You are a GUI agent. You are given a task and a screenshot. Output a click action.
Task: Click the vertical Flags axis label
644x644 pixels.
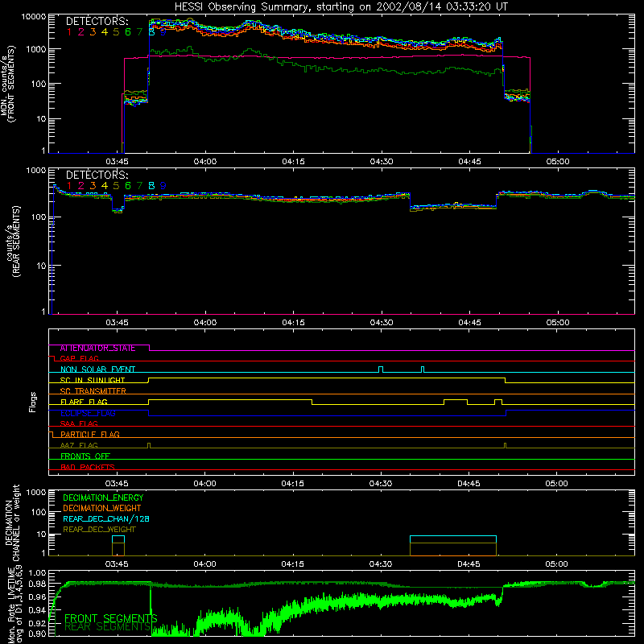33,402
